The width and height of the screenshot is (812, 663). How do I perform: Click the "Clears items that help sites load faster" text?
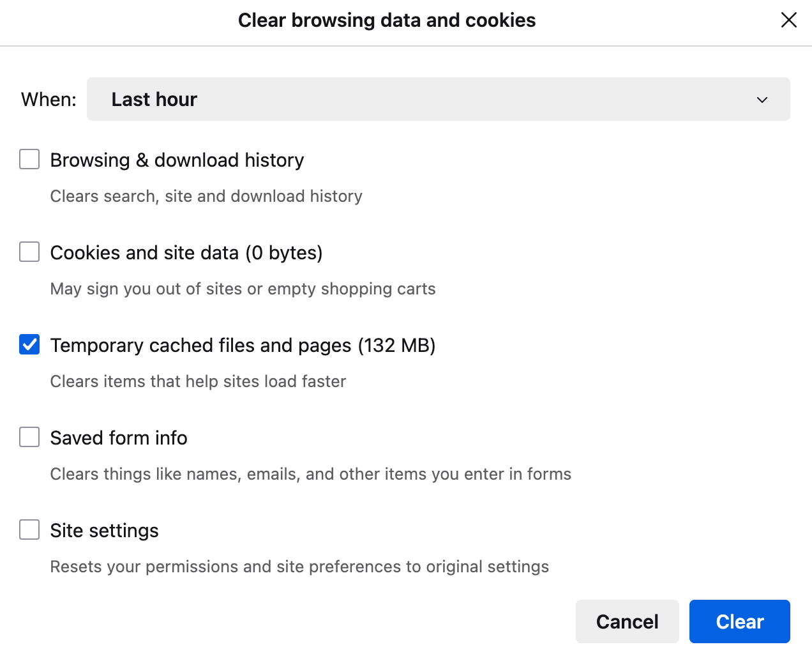(x=198, y=381)
